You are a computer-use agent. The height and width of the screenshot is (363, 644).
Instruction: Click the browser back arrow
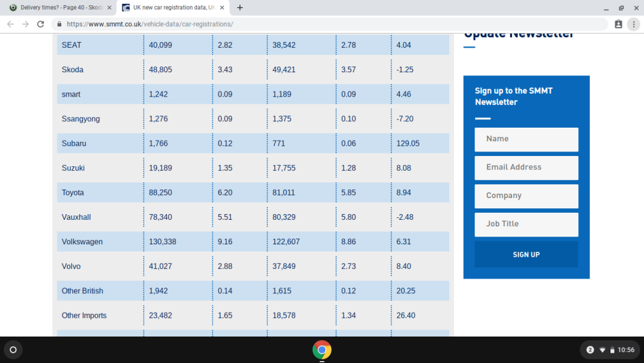point(10,25)
